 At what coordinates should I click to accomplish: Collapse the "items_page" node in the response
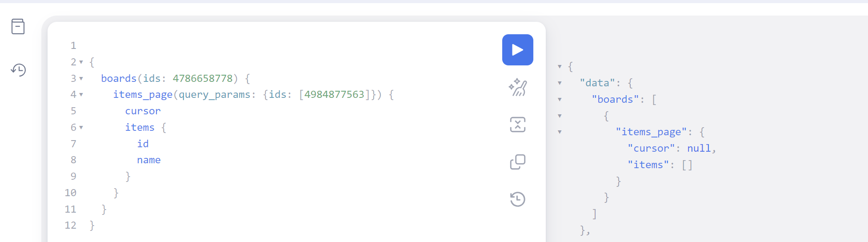point(560,132)
